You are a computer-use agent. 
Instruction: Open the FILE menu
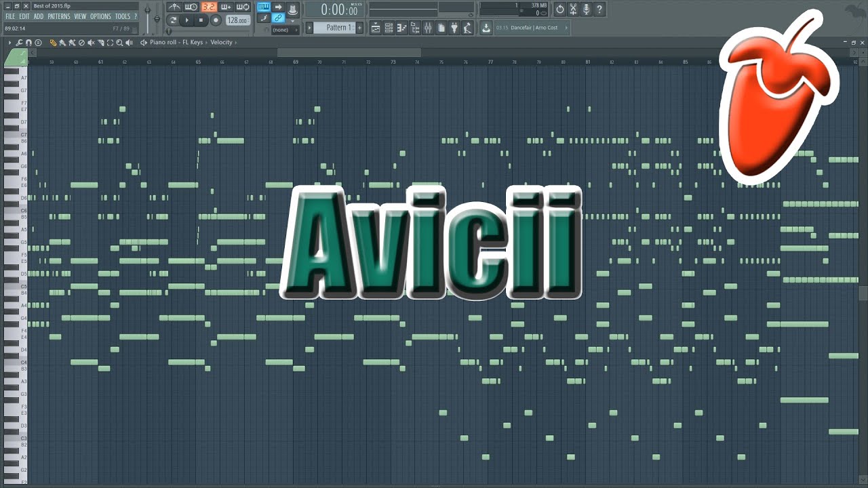tap(10, 16)
